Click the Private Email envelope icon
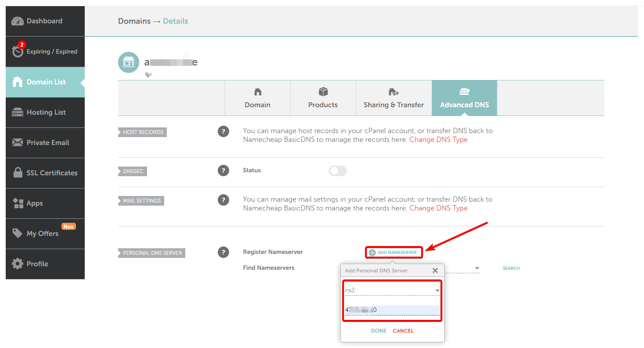 point(18,142)
